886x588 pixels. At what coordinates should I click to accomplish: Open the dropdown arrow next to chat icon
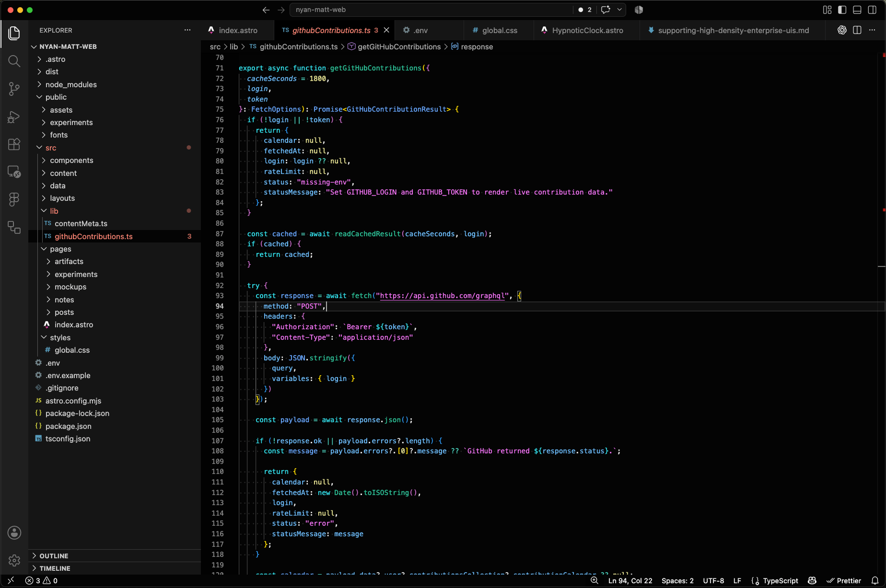tap(619, 10)
